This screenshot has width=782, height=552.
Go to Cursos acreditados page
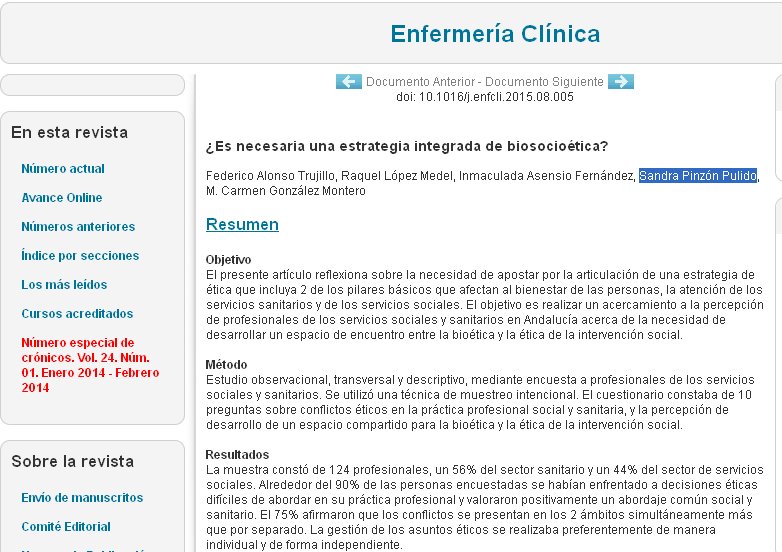(77, 314)
